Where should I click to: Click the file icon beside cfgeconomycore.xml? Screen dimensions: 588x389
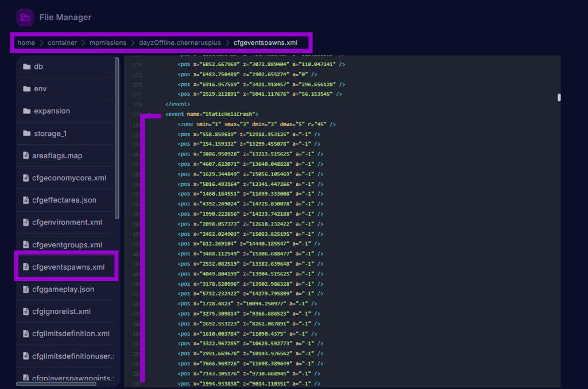(x=26, y=178)
